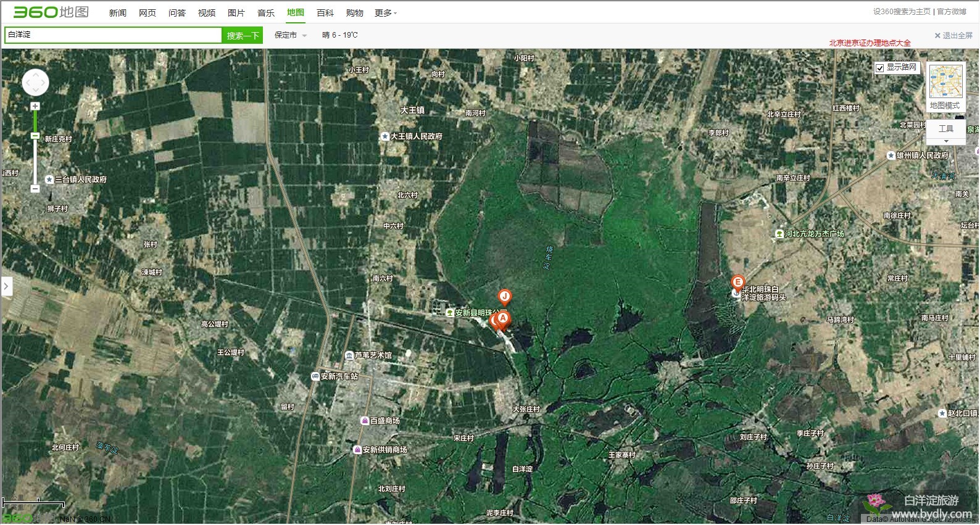Click the 赵北口镇 star icon
This screenshot has height=525, width=980.
coord(942,413)
